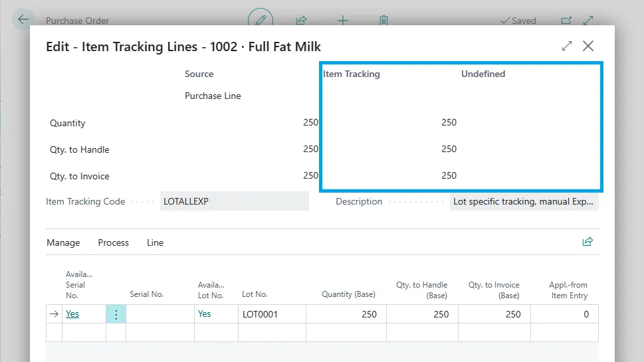This screenshot has width=644, height=362.
Task: Open the Manage menu
Action: tap(63, 242)
